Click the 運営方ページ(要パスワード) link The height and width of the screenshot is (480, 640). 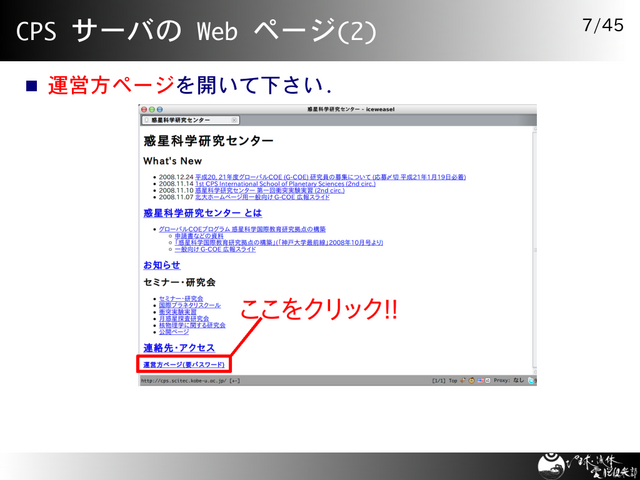pos(183,365)
